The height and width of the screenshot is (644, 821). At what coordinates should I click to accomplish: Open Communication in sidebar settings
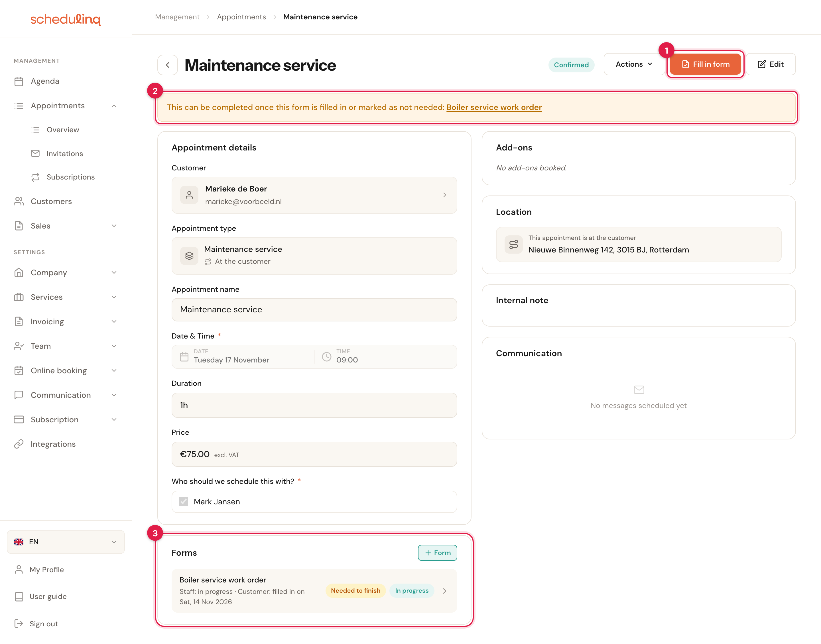[x=66, y=395]
